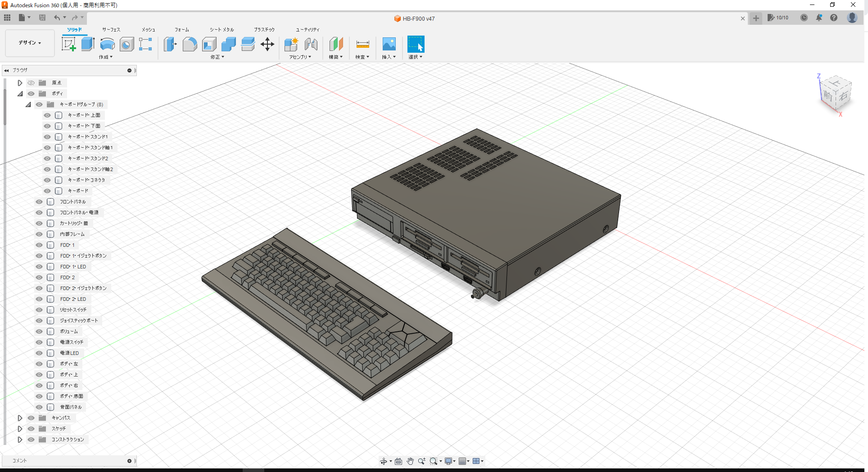The height and width of the screenshot is (472, 868).
Task: Select the Move/Copy tool
Action: point(267,44)
